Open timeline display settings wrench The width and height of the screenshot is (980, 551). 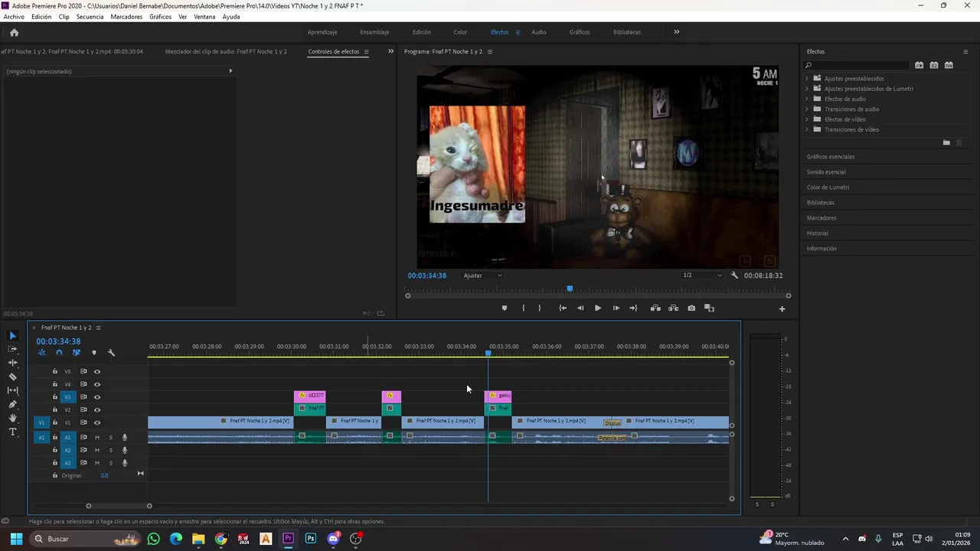pos(111,353)
